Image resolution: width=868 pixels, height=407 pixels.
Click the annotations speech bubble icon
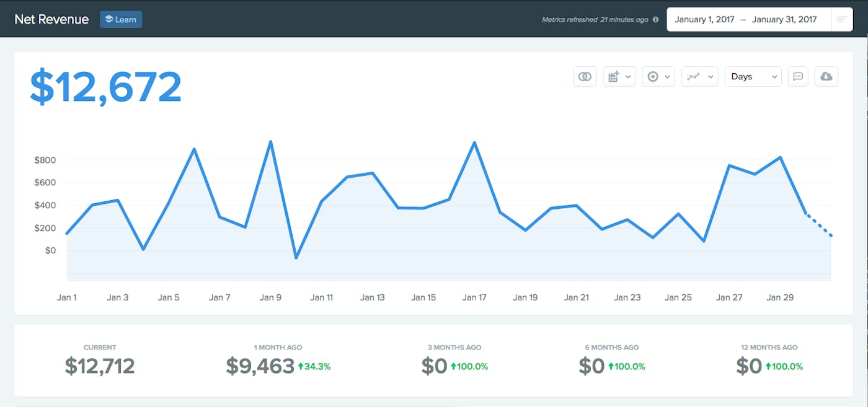[798, 76]
